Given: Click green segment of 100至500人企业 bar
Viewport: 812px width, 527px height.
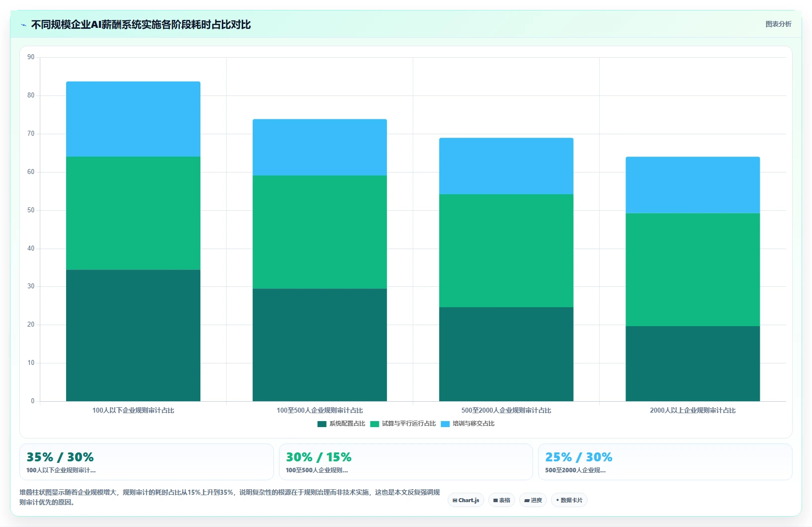Looking at the screenshot, I should (320, 232).
